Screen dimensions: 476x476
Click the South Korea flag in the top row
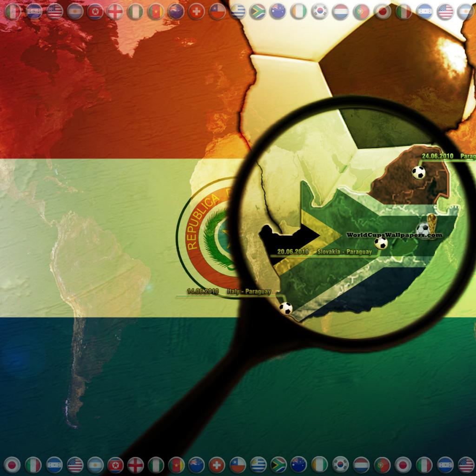click(x=320, y=11)
